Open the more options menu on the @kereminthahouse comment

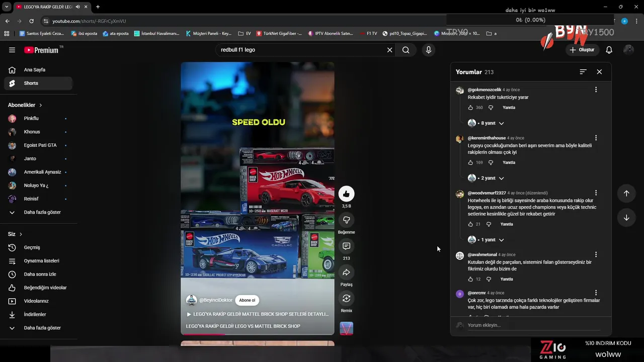(x=596, y=138)
